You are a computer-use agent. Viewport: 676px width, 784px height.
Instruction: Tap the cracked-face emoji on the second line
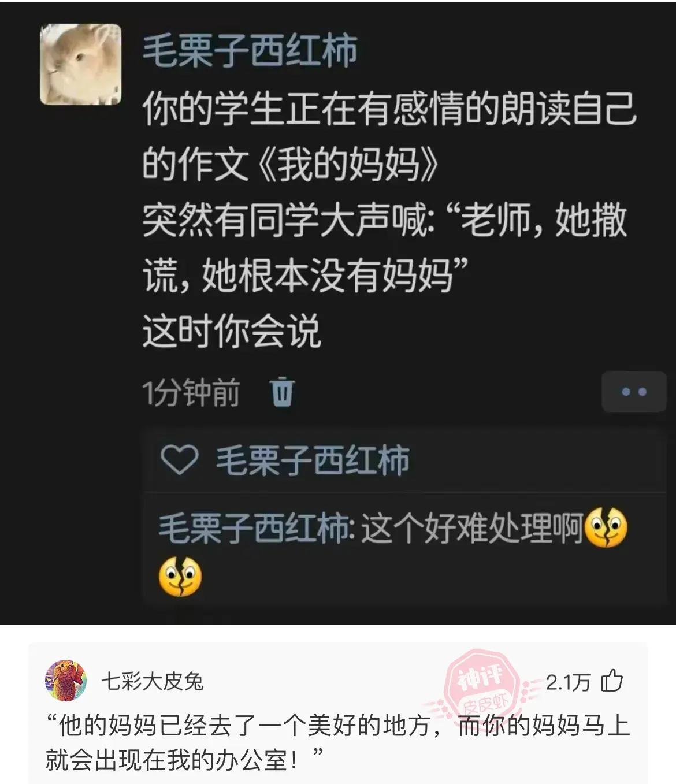[180, 577]
